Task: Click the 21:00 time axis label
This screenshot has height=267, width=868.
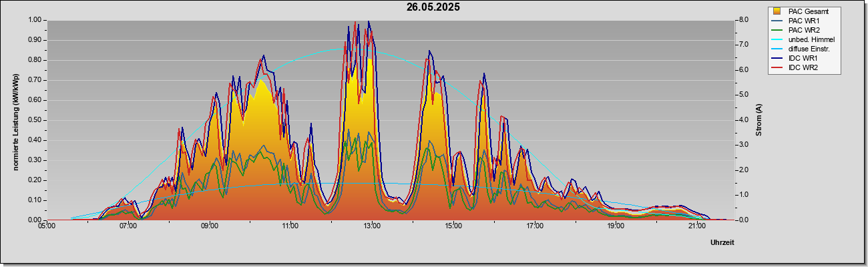Action: coord(696,226)
